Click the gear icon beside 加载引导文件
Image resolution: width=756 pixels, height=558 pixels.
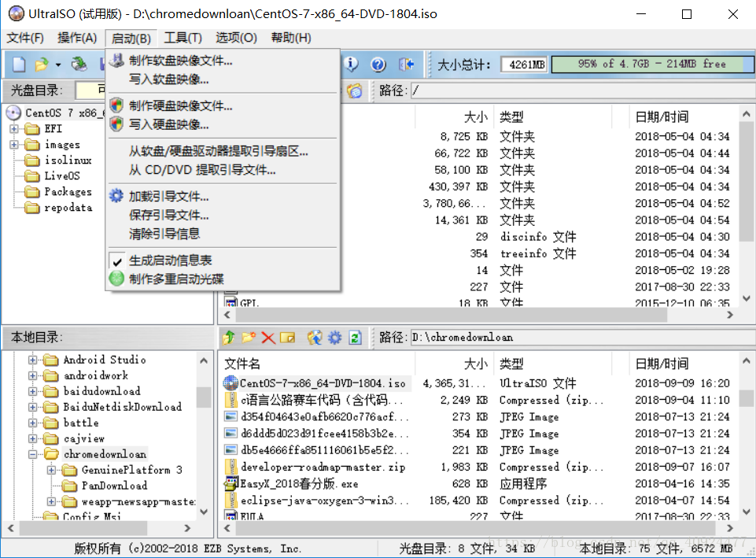[x=116, y=196]
